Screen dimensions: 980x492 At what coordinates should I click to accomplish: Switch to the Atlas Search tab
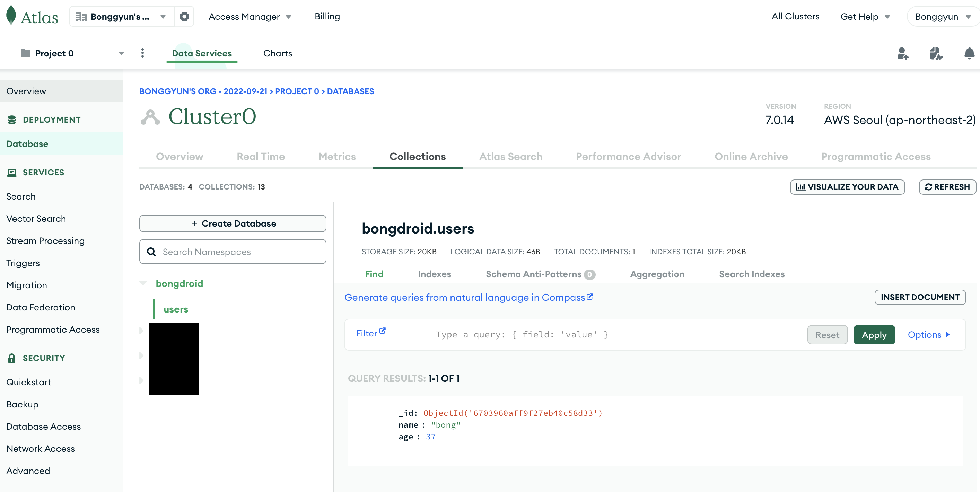click(510, 156)
